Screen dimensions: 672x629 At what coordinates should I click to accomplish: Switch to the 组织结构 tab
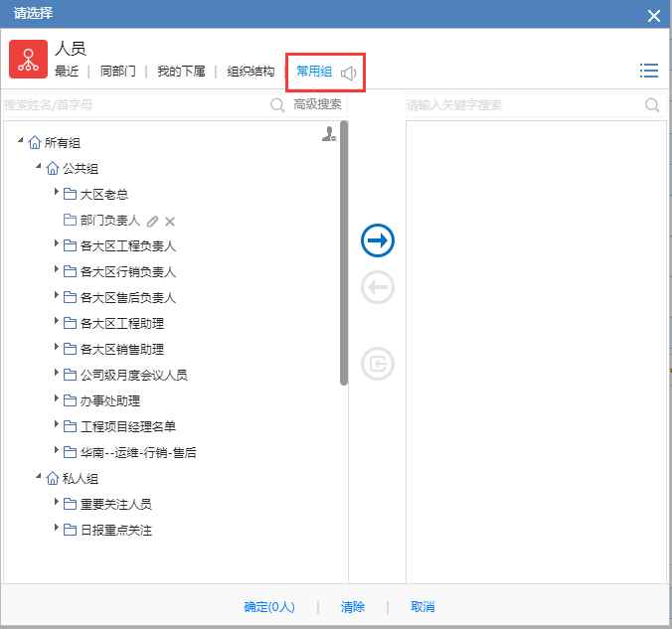tap(251, 72)
